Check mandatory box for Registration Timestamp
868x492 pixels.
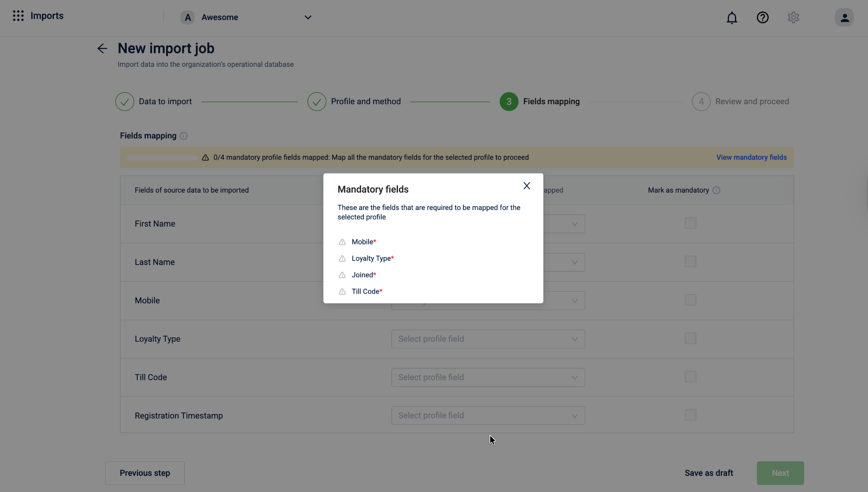pyautogui.click(x=690, y=415)
